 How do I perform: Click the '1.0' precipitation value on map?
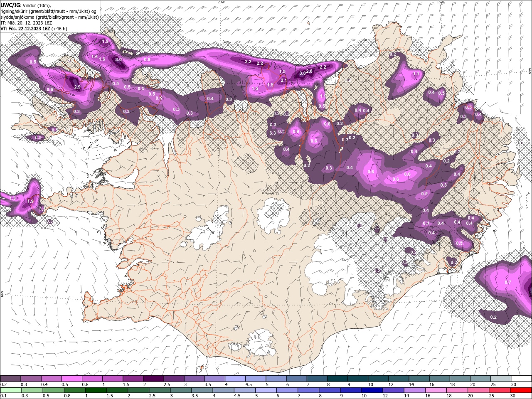tap(255, 89)
